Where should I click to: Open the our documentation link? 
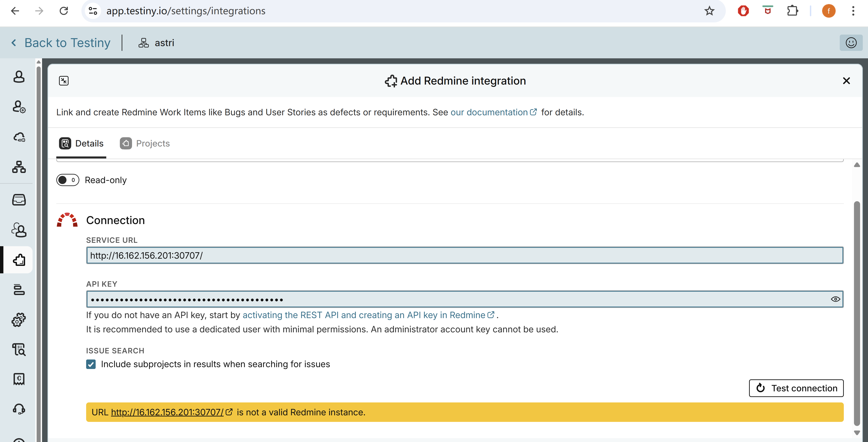(489, 112)
